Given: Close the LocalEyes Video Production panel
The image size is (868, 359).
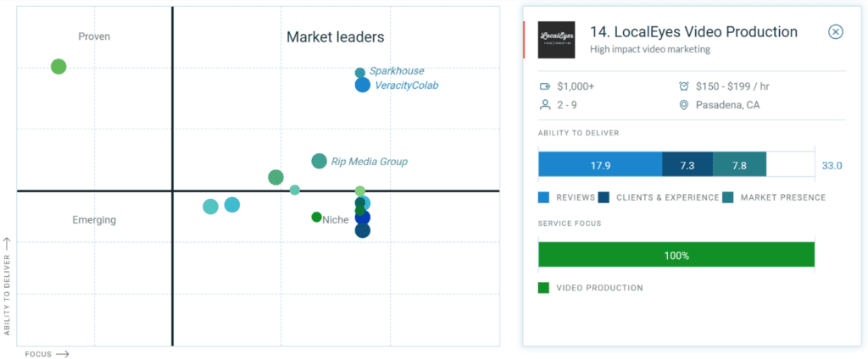Looking at the screenshot, I should click(835, 32).
